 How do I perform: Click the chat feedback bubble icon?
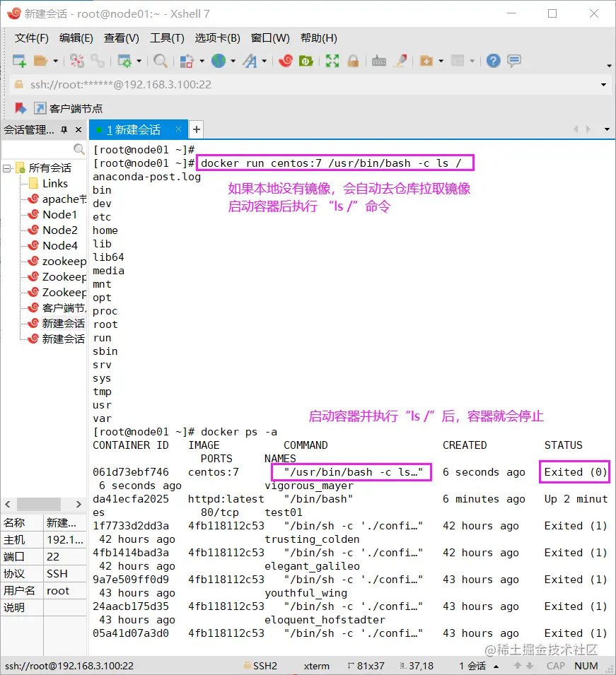click(514, 61)
